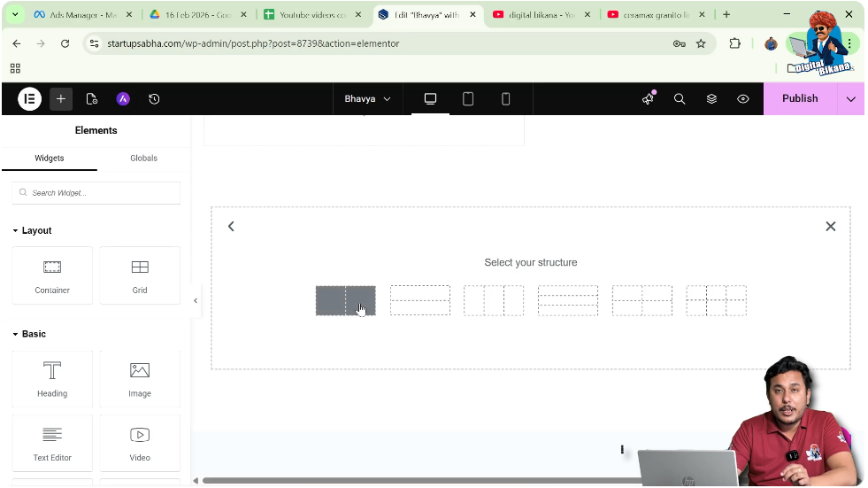Open the revision history clock icon
868x488 pixels.
(x=155, y=99)
